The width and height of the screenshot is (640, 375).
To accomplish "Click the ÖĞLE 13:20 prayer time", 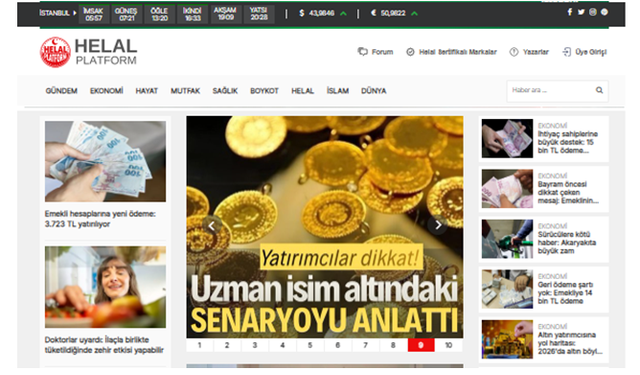I will pyautogui.click(x=159, y=14).
